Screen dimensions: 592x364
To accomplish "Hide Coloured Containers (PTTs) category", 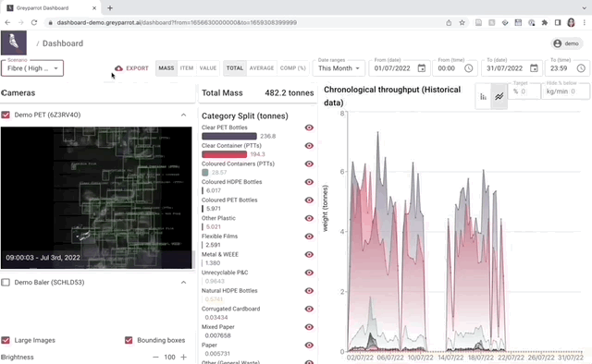I will [309, 164].
